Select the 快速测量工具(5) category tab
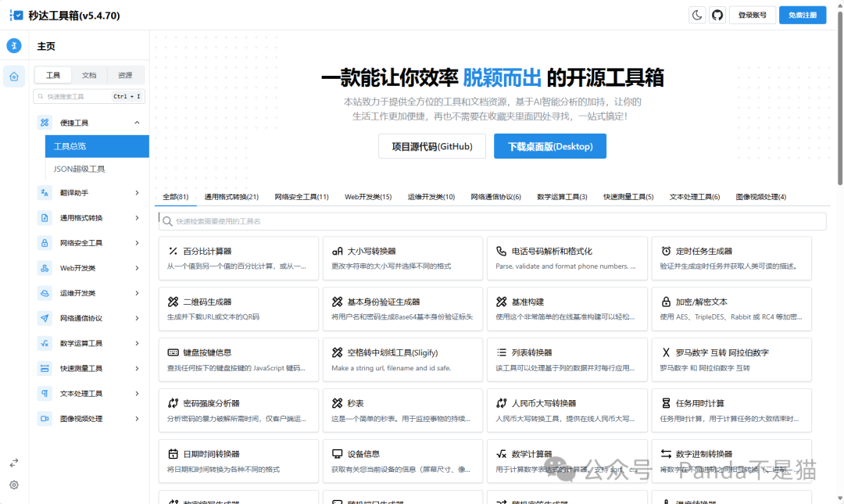The height and width of the screenshot is (504, 844). click(628, 197)
